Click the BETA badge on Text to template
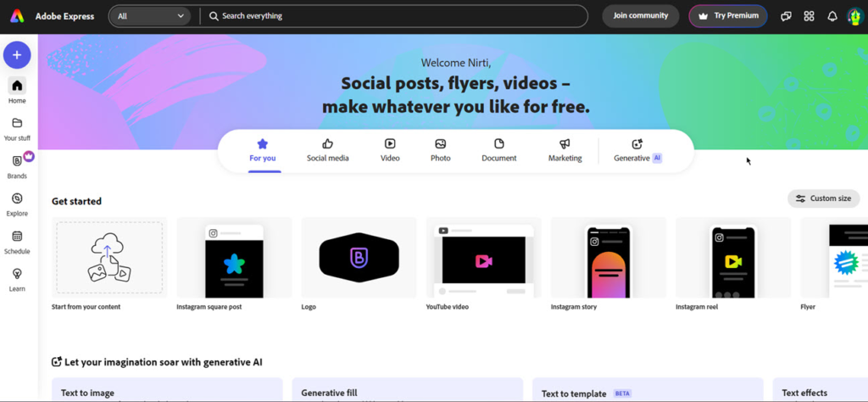 click(622, 394)
